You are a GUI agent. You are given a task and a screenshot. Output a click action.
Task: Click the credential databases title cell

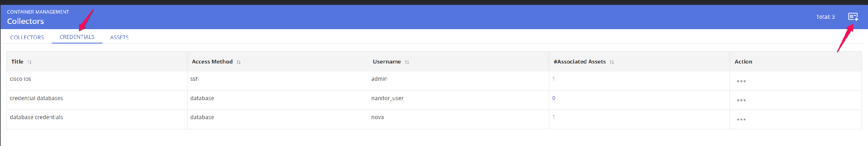point(36,98)
